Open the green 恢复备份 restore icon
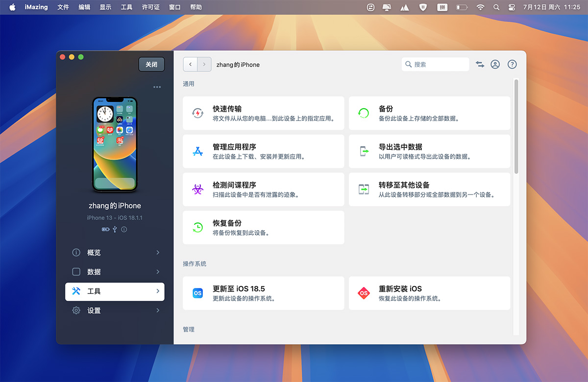 (197, 227)
